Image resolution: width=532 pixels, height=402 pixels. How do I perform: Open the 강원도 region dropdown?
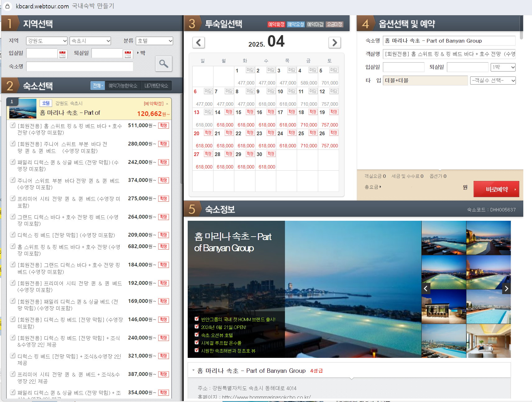[47, 41]
